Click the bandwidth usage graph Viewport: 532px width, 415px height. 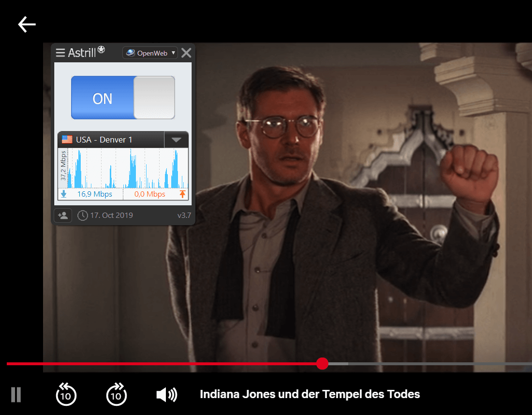127,169
